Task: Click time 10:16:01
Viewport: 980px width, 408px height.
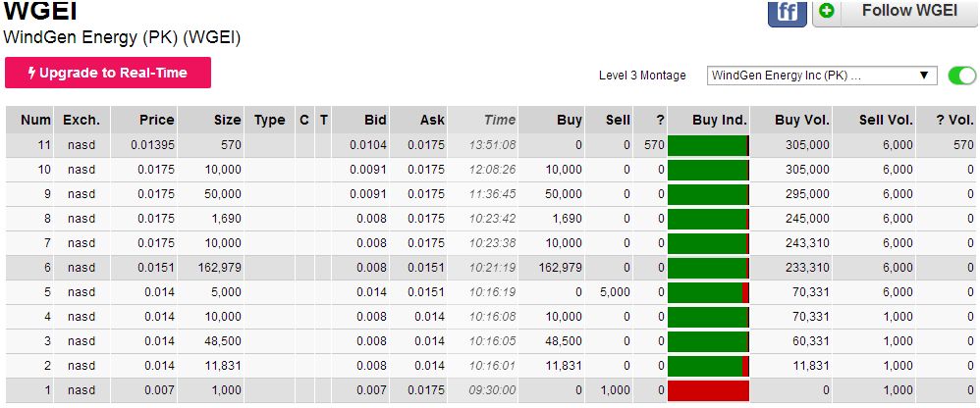Action: pos(493,366)
